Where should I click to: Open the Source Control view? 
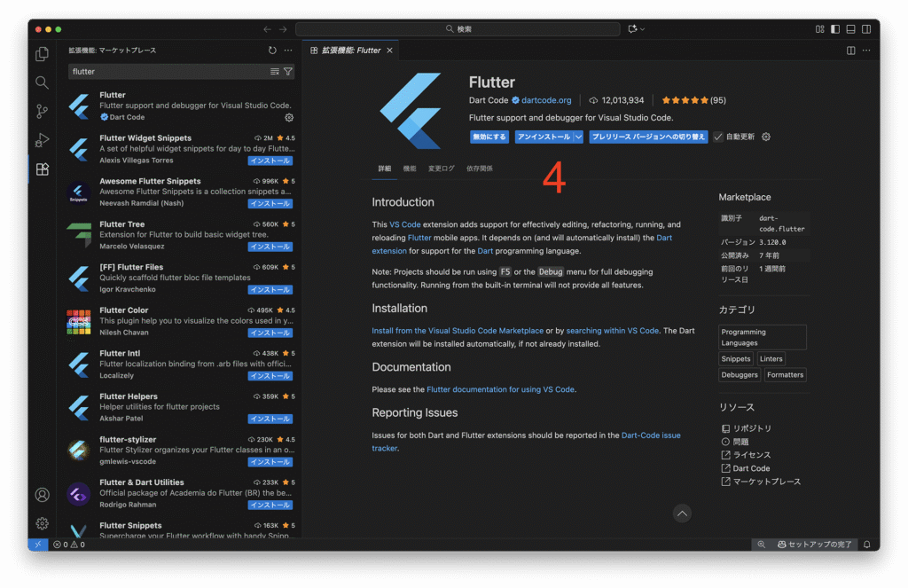(x=42, y=112)
